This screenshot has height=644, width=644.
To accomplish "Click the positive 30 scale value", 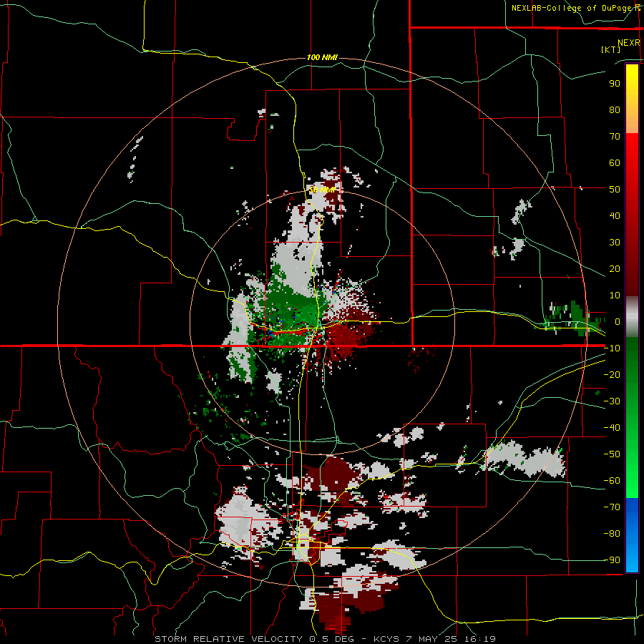I will point(615,243).
